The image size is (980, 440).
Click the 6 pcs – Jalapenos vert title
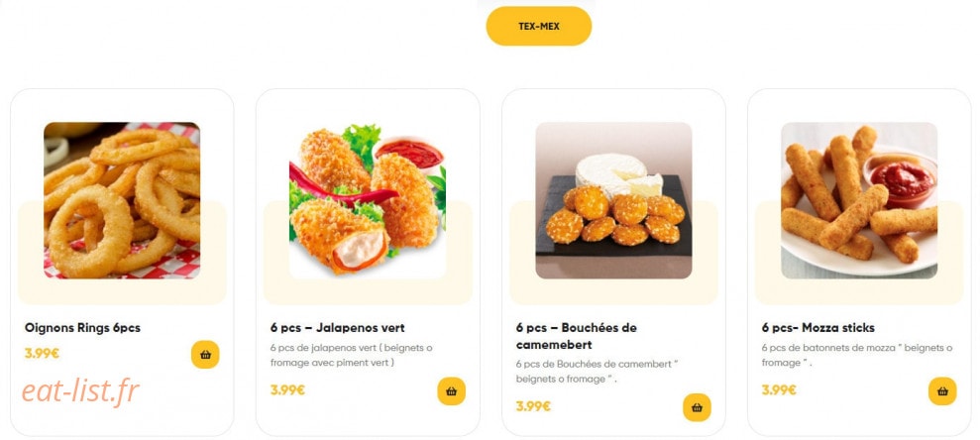pyautogui.click(x=338, y=327)
